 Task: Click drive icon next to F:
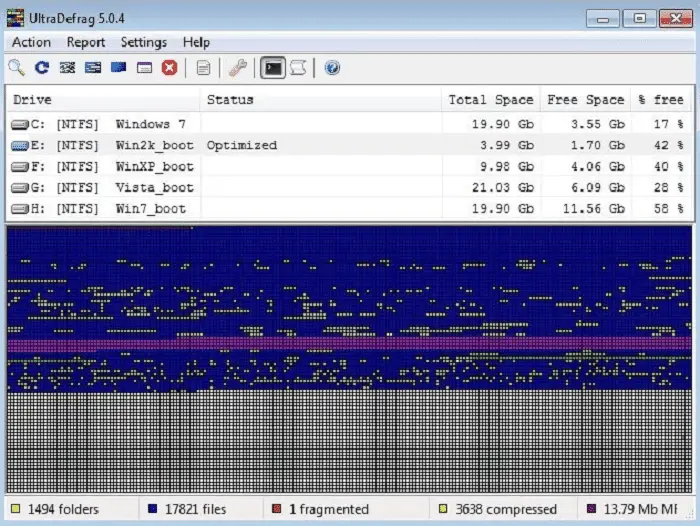[x=20, y=167]
